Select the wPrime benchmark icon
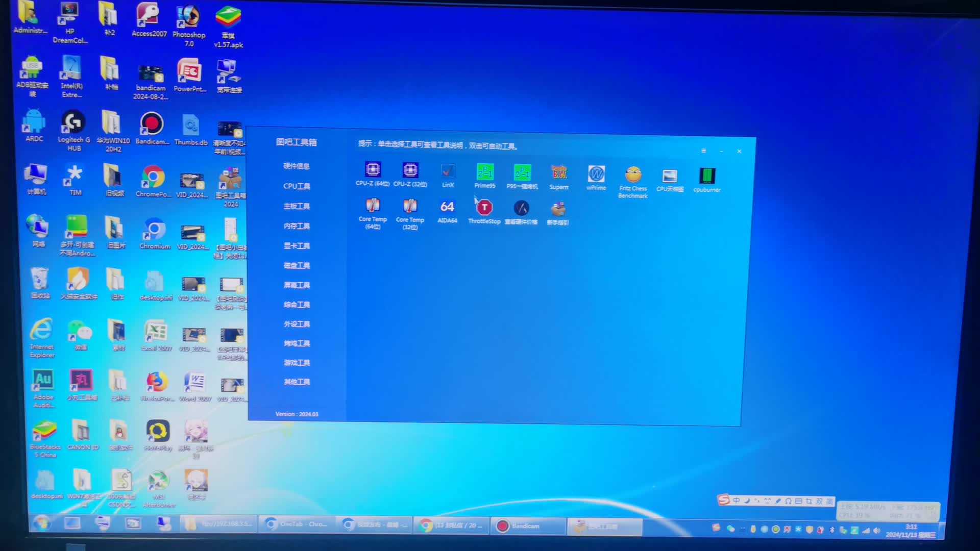 click(x=596, y=173)
